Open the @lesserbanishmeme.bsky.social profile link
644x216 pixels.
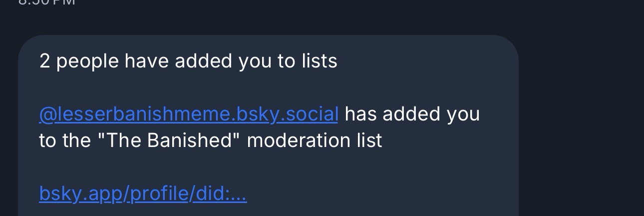tap(188, 114)
